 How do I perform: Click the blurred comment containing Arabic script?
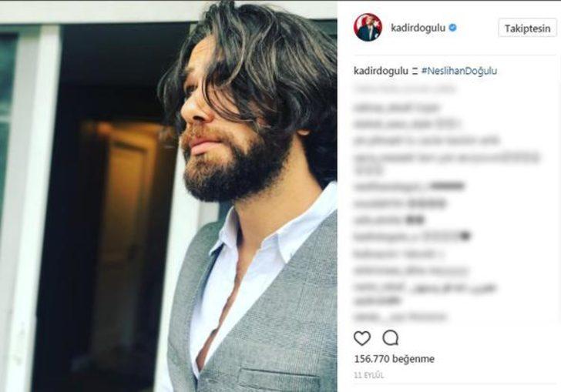(x=425, y=293)
